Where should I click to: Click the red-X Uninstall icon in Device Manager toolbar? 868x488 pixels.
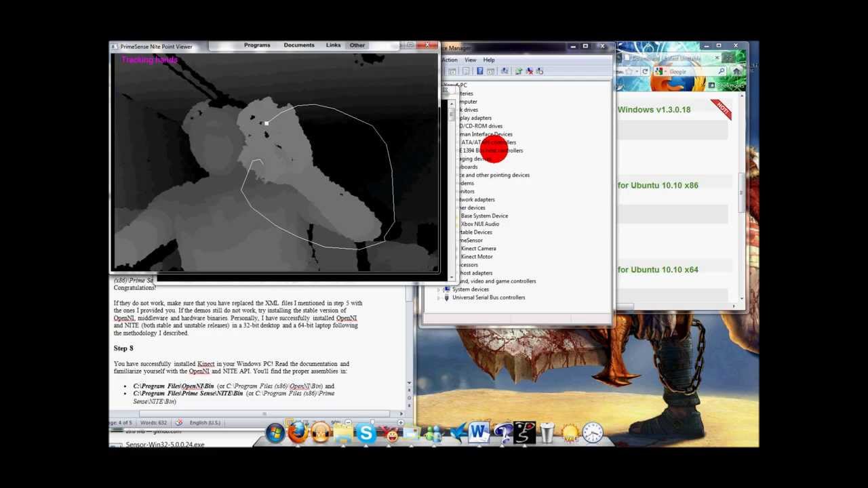point(530,71)
